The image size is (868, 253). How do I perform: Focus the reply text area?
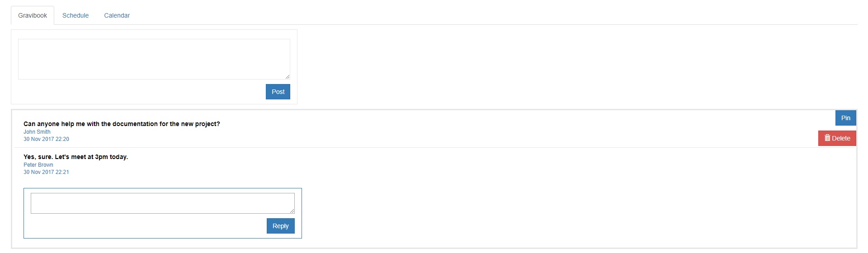[162, 203]
